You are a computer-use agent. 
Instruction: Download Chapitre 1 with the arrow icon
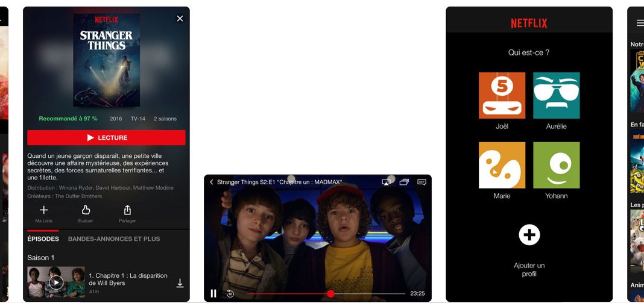pos(180,283)
